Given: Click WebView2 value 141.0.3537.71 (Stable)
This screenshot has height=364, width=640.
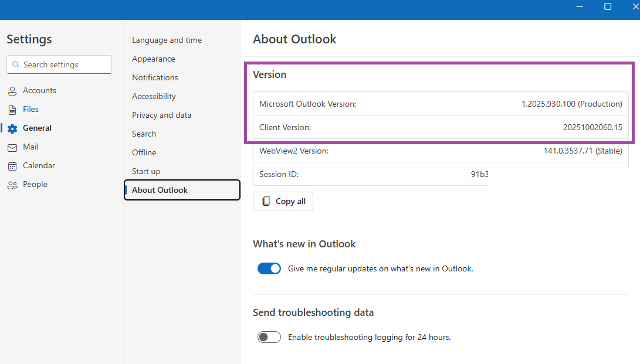Looking at the screenshot, I should (x=583, y=151).
